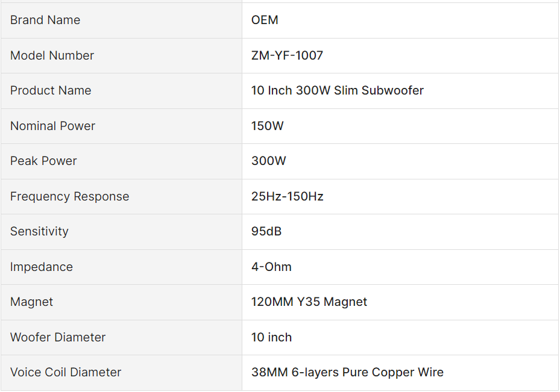This screenshot has width=560, height=392.
Task: Click the Voice Coil Diameter label
Action: (66, 372)
